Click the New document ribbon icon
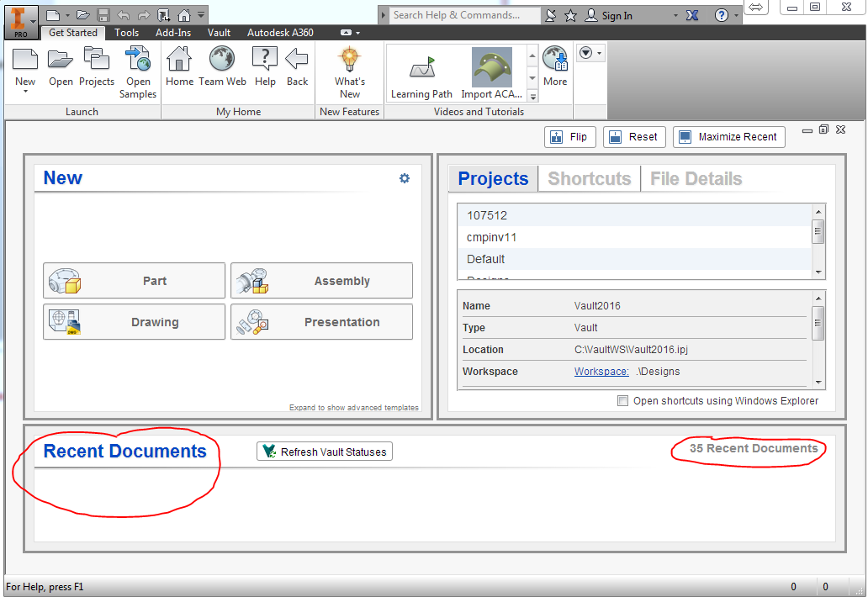Viewport: 868px width, 597px height. pos(25,59)
